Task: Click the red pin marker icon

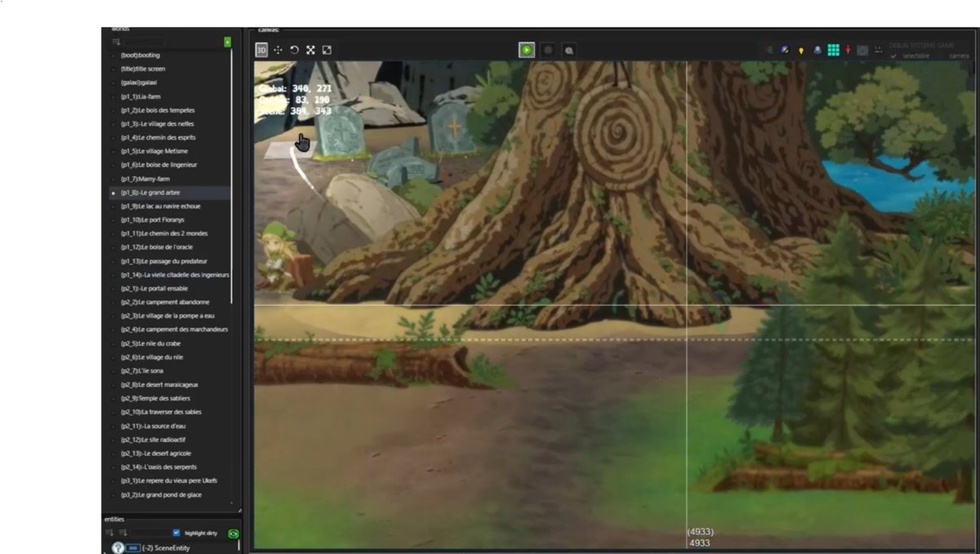Action: coord(848,50)
